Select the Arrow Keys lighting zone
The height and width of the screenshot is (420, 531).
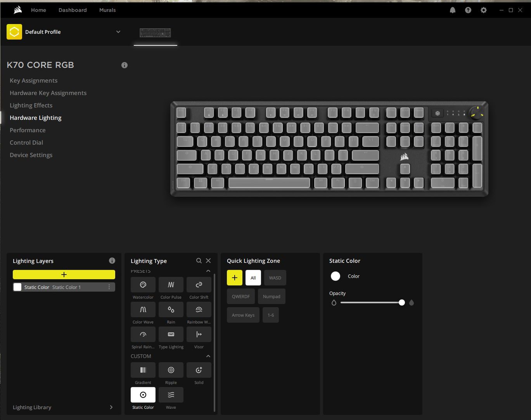[243, 315]
